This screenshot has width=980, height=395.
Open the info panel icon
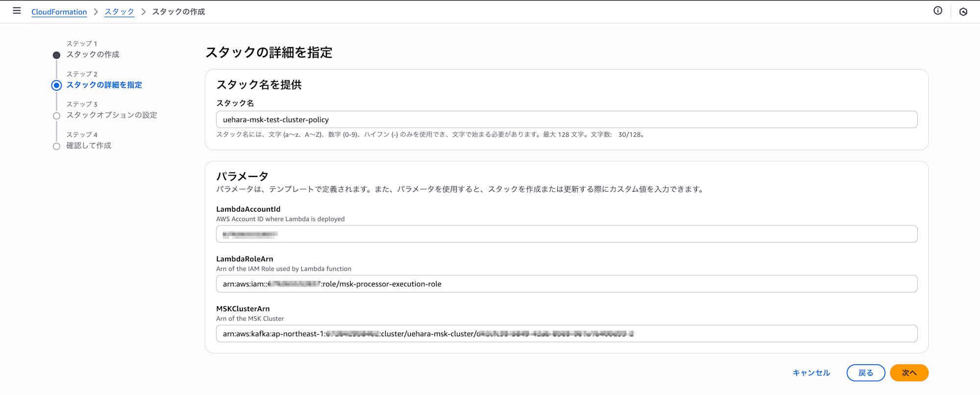point(938,11)
